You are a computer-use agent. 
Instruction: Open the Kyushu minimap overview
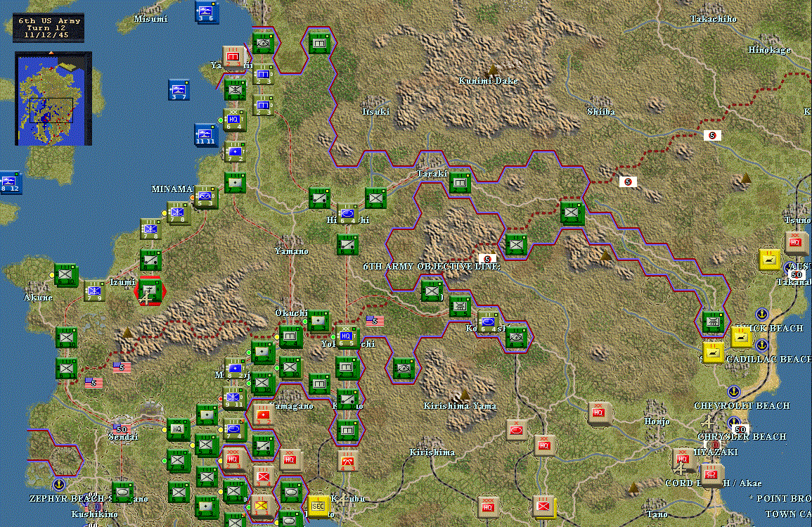(53, 99)
